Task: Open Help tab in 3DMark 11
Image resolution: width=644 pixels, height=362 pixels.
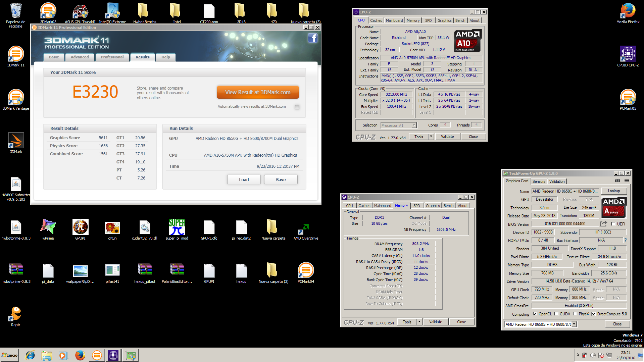Action: pos(165,57)
